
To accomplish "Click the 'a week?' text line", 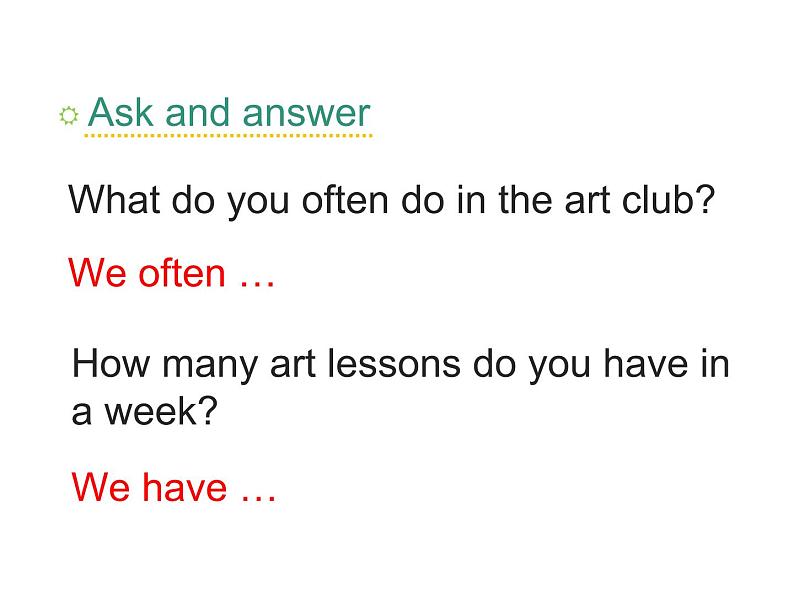I will pos(144,411).
